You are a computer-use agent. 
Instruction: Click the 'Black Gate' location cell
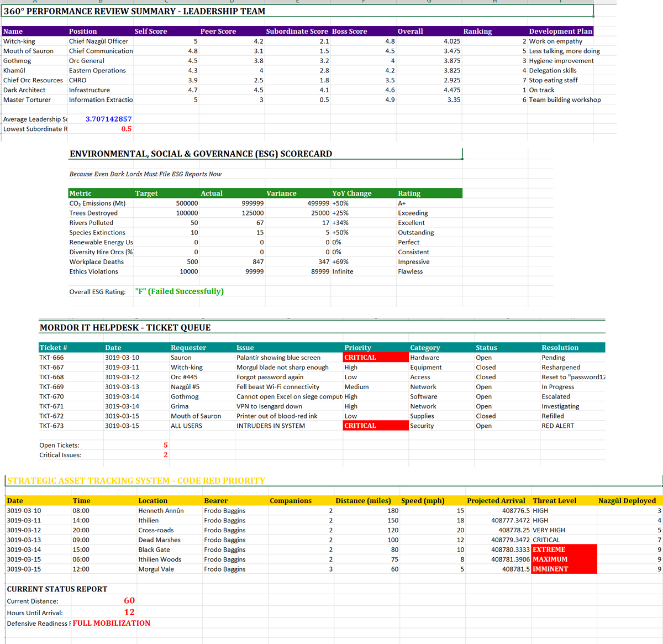click(170, 550)
